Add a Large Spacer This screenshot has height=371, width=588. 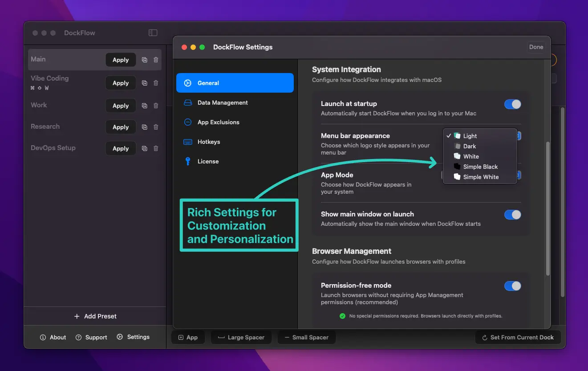(241, 337)
